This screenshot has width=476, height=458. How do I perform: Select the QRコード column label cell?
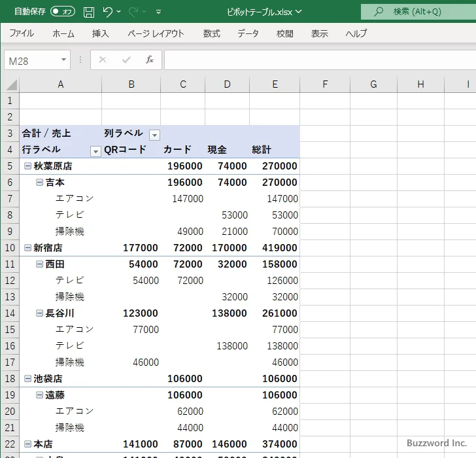coord(131,149)
